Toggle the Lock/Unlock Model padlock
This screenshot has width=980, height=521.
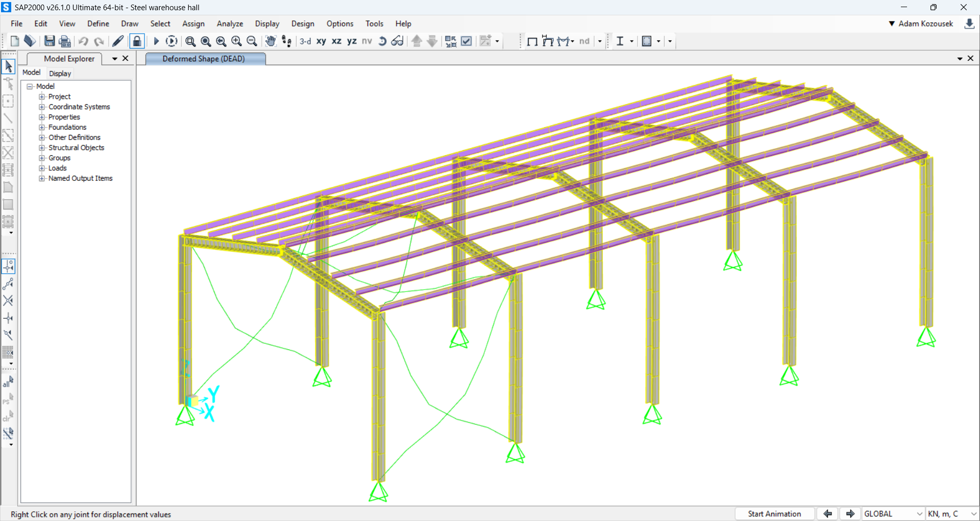(137, 41)
